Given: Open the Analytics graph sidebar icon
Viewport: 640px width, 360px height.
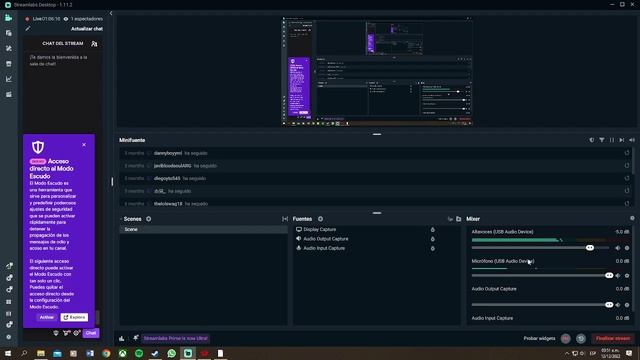Looking at the screenshot, I should pos(9,79).
